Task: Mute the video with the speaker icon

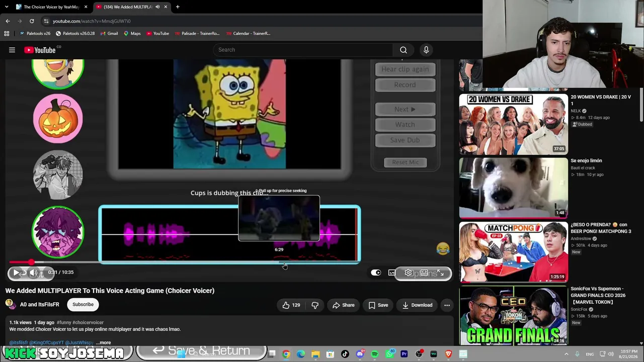Action: [x=34, y=273]
